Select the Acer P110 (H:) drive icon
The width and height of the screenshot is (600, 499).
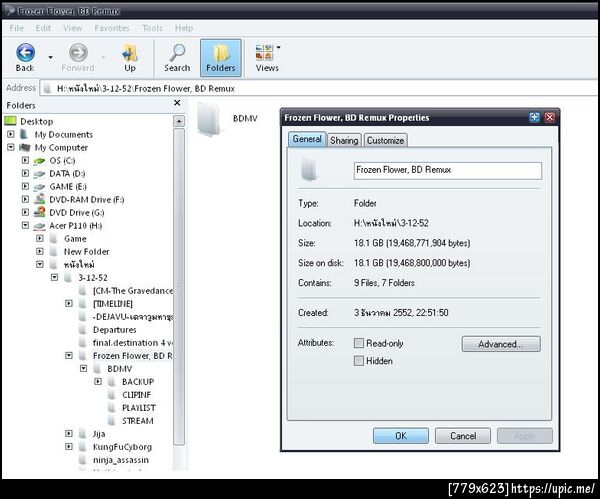(x=39, y=226)
